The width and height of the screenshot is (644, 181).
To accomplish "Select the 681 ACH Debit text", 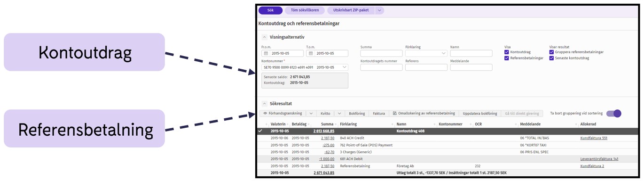I will pos(351,159).
